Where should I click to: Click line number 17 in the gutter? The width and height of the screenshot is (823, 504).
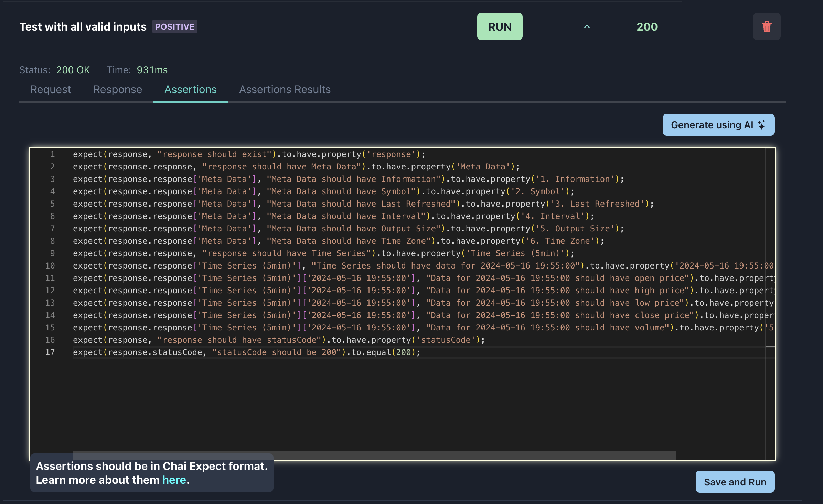click(x=50, y=352)
